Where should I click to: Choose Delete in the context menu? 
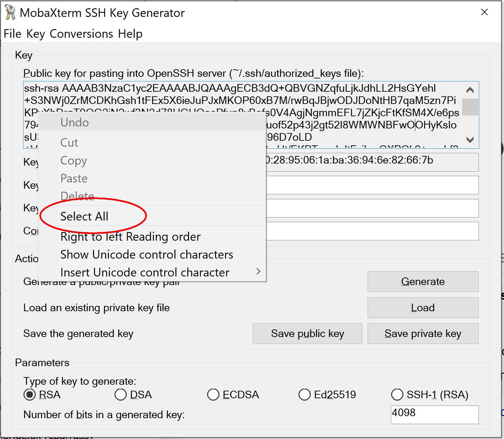coord(152,196)
